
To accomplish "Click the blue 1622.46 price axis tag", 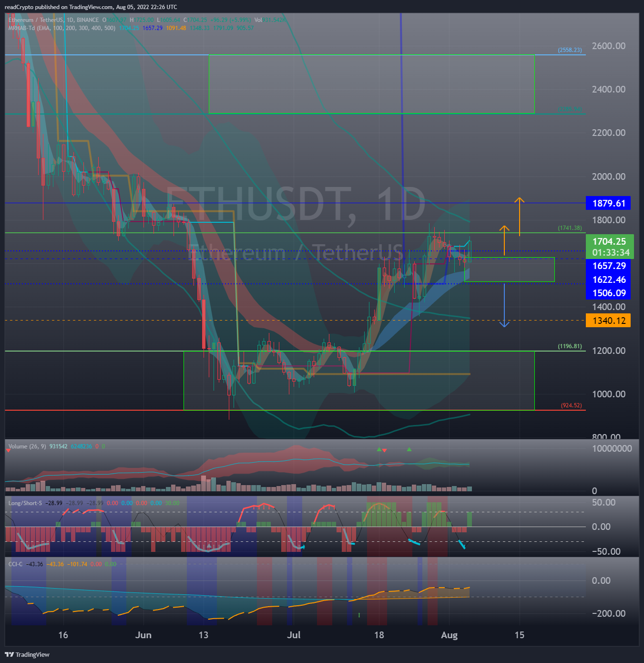I will [608, 280].
